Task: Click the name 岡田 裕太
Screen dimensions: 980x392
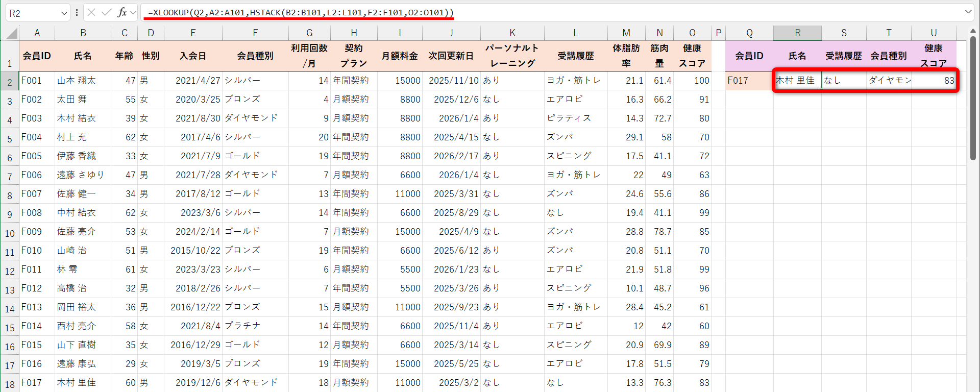Action: [76, 307]
